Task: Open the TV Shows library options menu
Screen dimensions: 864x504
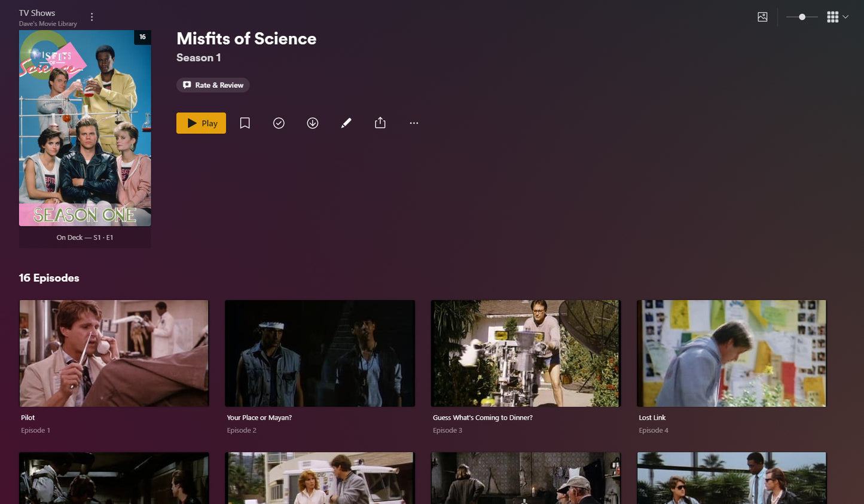Action: (x=91, y=17)
